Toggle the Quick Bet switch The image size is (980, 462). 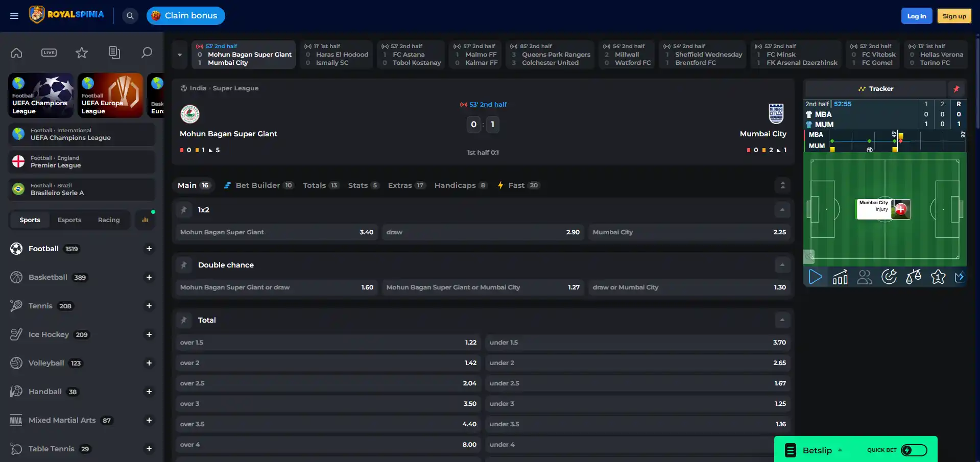pos(914,450)
